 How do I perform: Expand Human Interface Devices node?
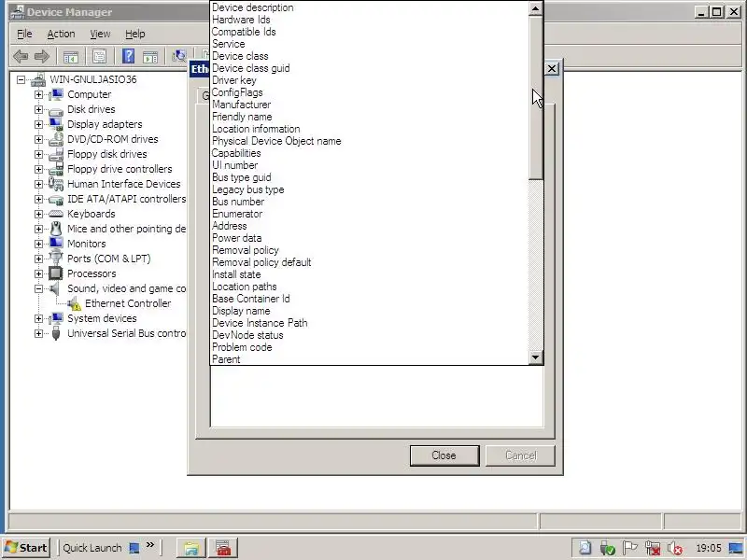(x=38, y=184)
